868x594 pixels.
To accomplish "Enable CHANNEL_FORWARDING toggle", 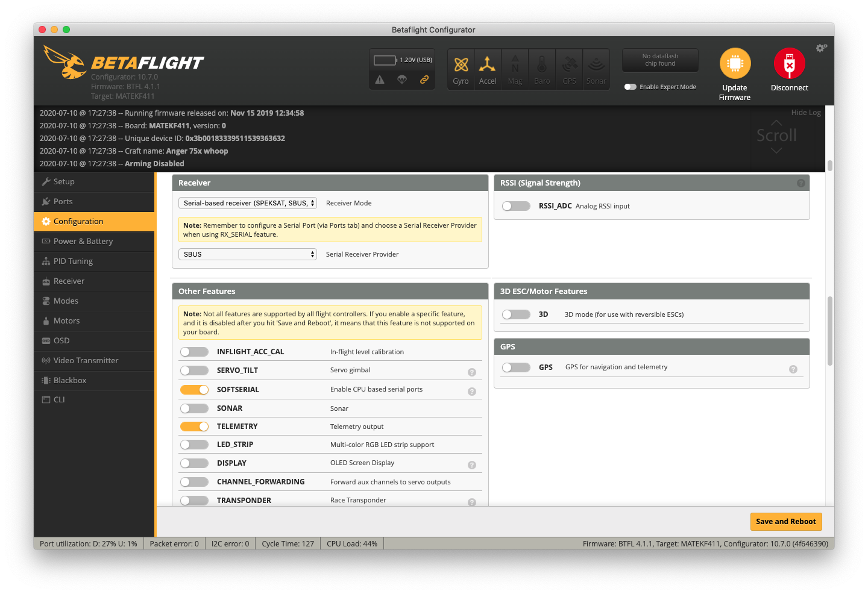I will coord(194,482).
